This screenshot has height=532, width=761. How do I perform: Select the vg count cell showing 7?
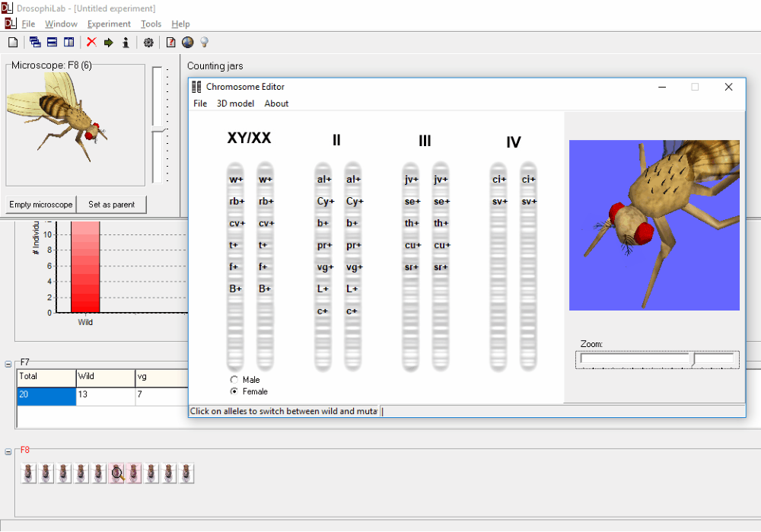[162, 396]
